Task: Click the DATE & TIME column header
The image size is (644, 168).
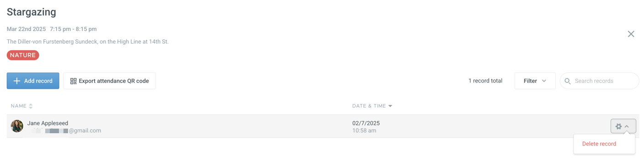Action: coord(369,106)
